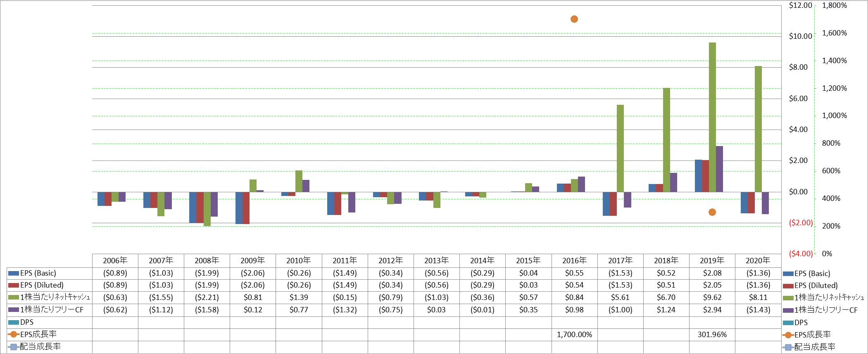Screen dimensions: 868x354
Task: Click the ($0.63) net cash cell for 2006
Action: pos(115,297)
